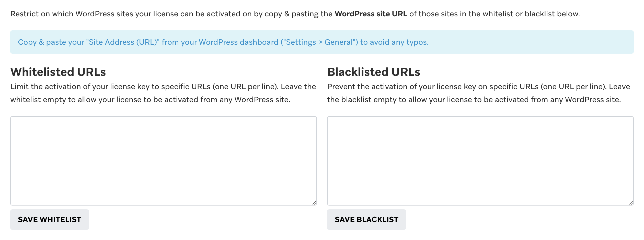
Task: Click the bold "WordPress site URL" text
Action: point(371,14)
